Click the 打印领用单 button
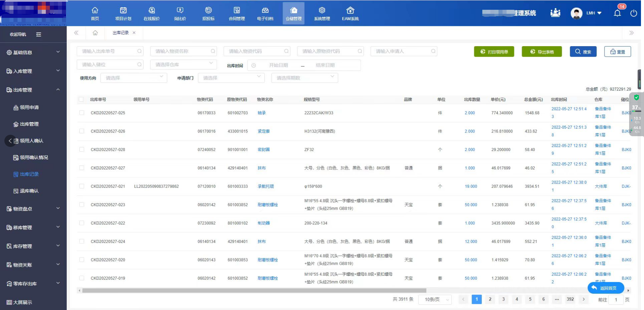The image size is (644, 310). point(494,52)
